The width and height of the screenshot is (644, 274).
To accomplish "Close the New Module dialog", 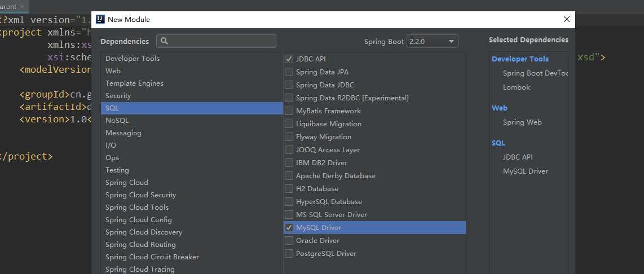I will 567,19.
